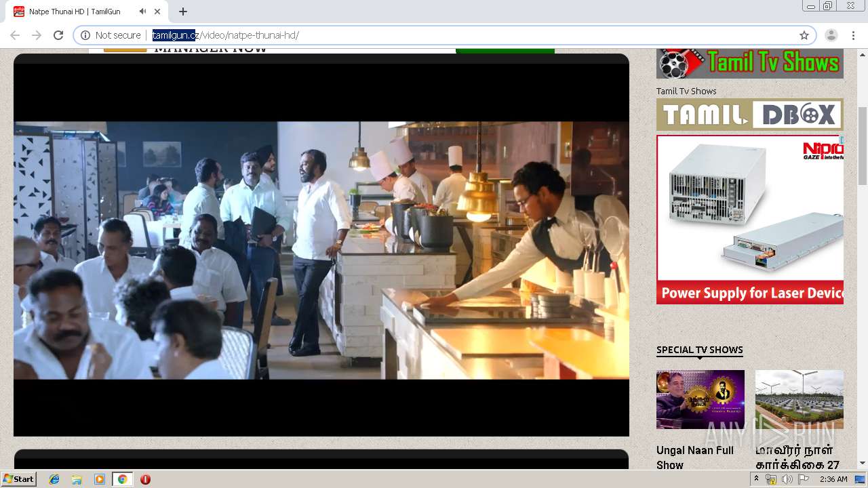Viewport: 868px width, 488px height.
Task: Reload the current page
Action: click(x=58, y=35)
